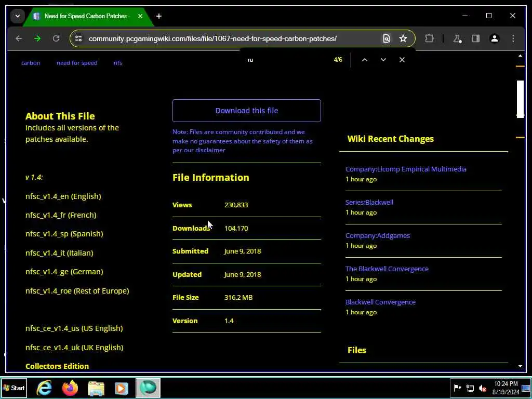Click the address bar URL
Viewport: 532px width, 399px height.
pos(212,38)
